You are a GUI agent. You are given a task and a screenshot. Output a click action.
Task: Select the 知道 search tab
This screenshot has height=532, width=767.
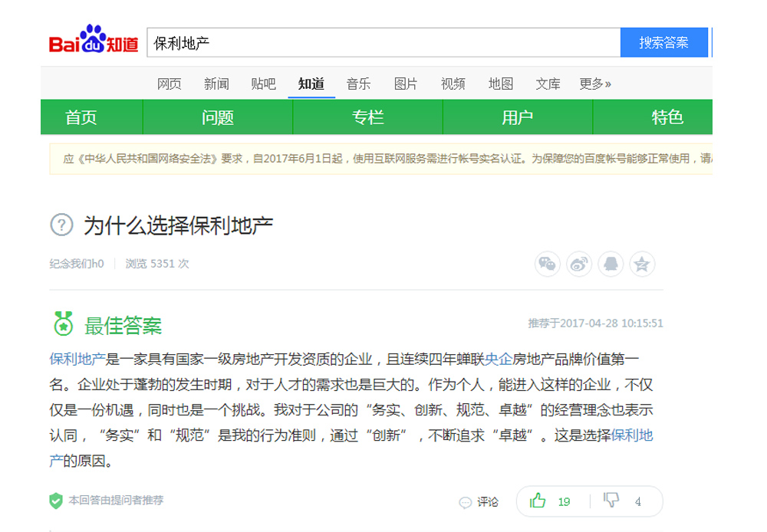pos(311,84)
